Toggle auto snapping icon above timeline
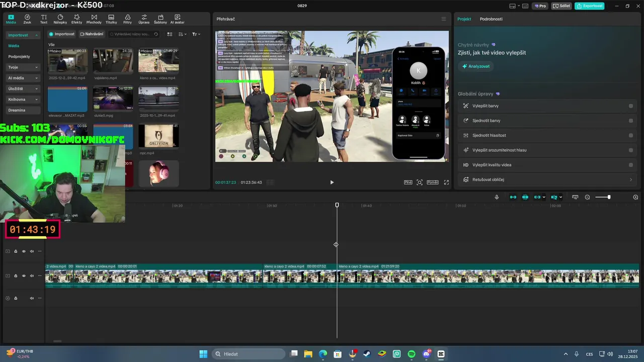This screenshot has height=362, width=644. tap(525, 197)
